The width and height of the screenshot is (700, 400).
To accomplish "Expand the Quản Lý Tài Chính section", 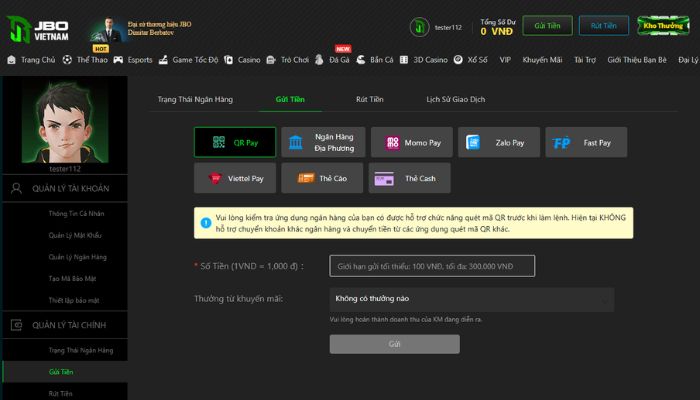I will tap(65, 325).
